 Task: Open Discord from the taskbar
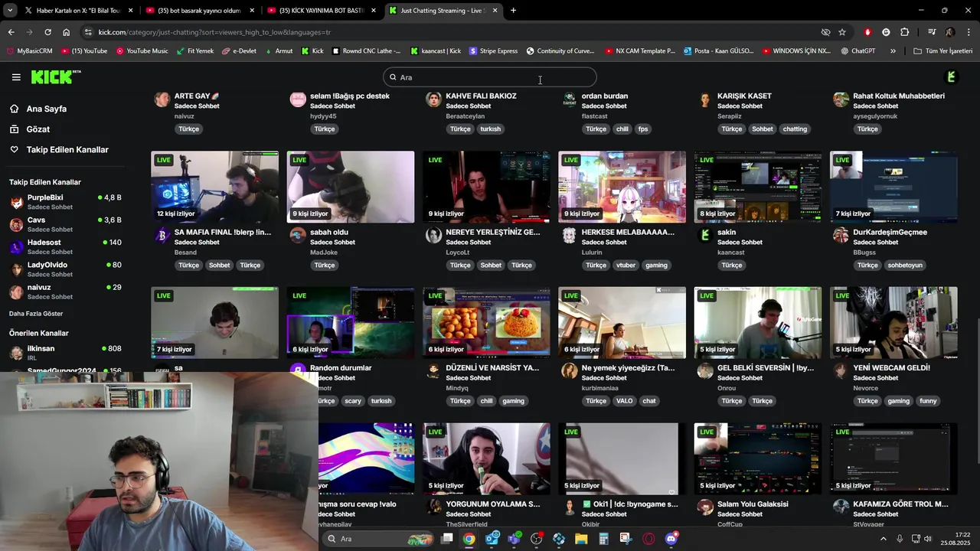pos(671,539)
